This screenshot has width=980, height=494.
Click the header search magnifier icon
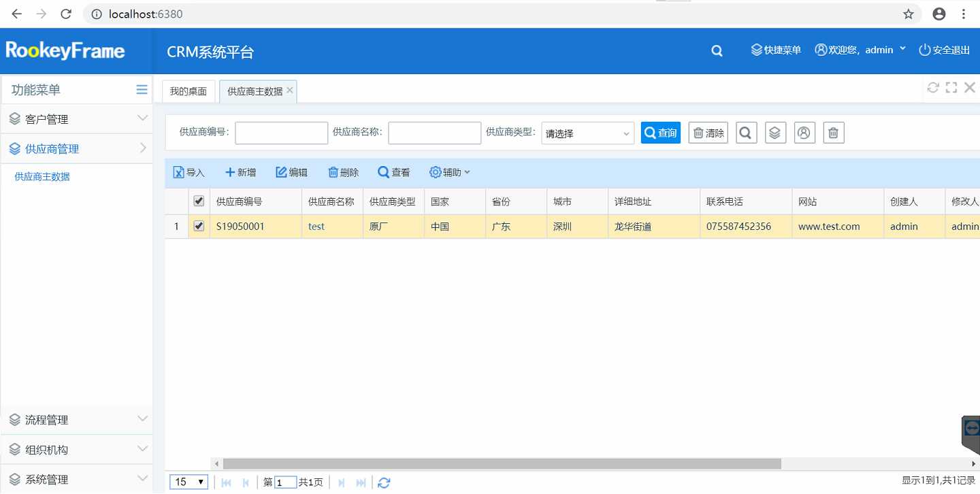(717, 51)
